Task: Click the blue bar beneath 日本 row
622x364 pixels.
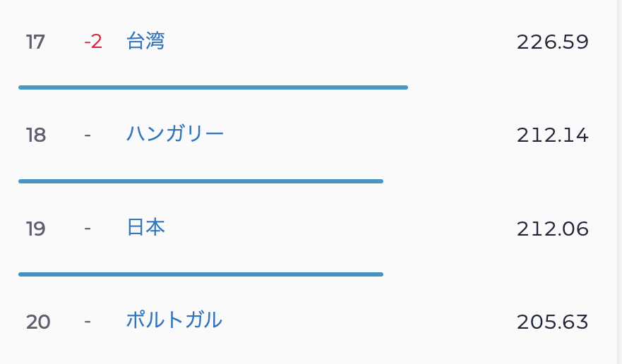Action: (x=201, y=274)
